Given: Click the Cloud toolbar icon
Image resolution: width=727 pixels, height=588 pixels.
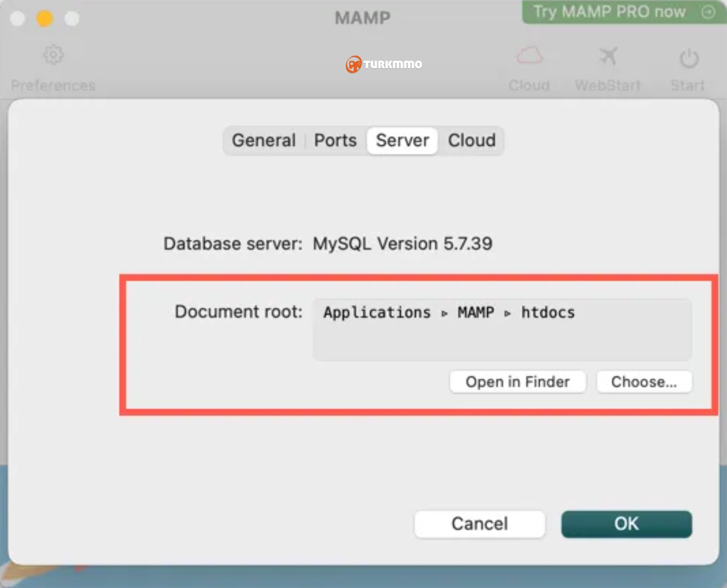Looking at the screenshot, I should point(529,56).
